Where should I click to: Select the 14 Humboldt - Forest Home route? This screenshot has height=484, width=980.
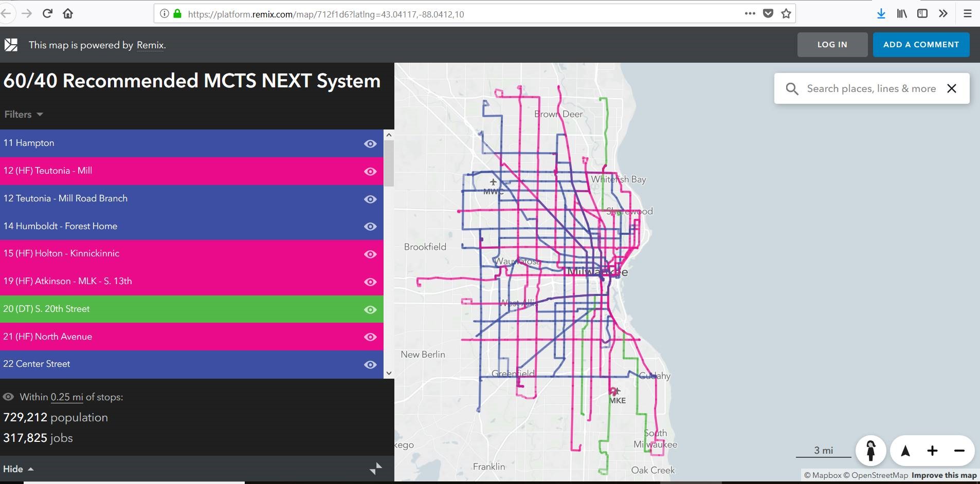(x=60, y=226)
